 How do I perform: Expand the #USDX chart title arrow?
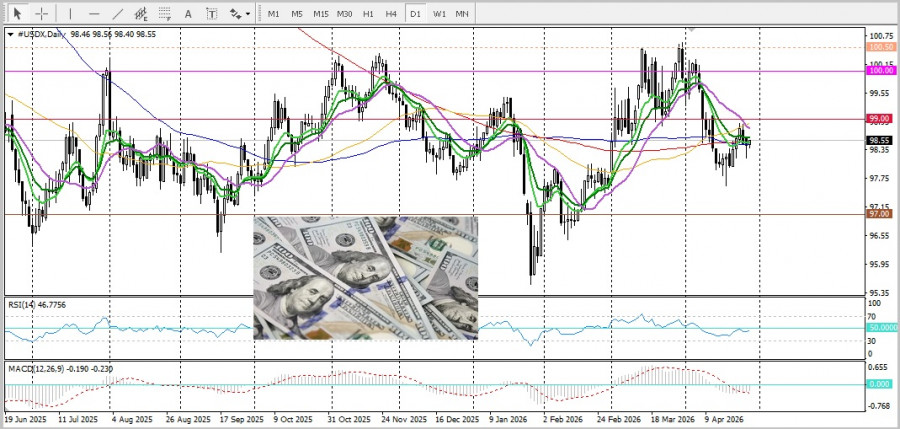point(10,33)
